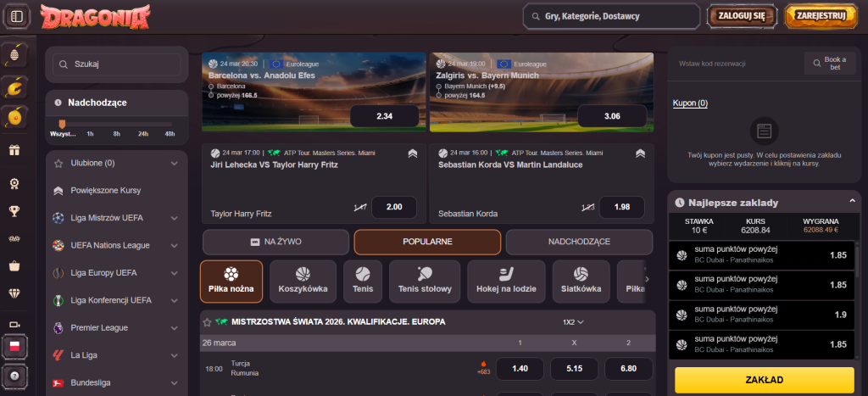Open the award rosette icon
The width and height of the screenshot is (868, 396).
[15, 183]
